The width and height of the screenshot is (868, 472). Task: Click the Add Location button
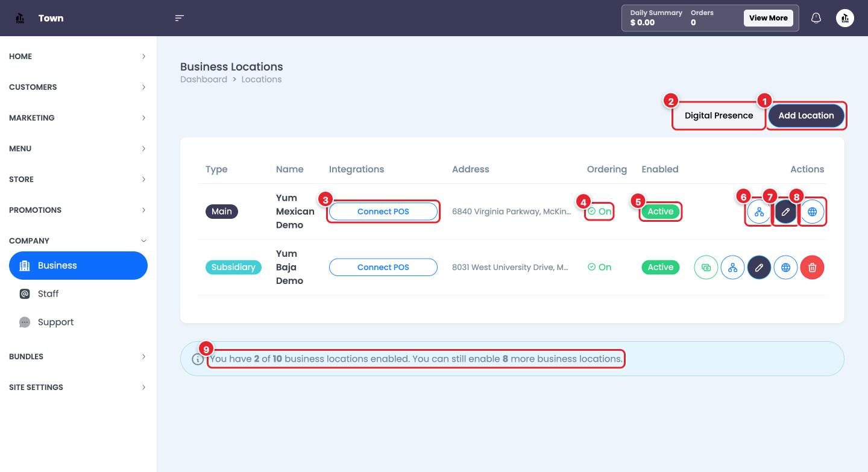[806, 116]
